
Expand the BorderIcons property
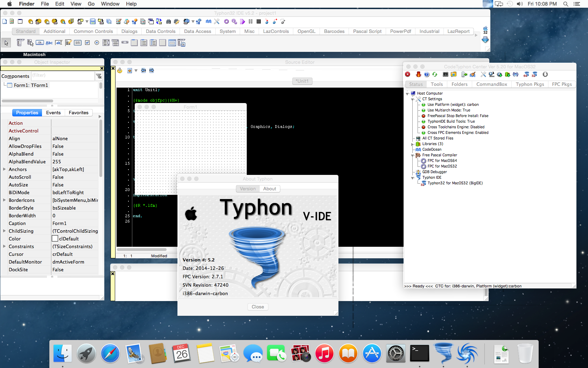point(4,200)
